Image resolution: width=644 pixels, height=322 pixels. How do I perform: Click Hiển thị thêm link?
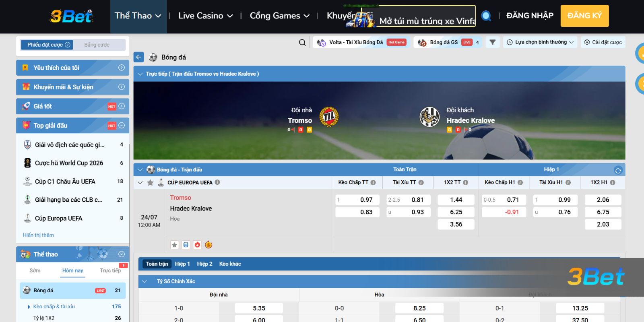[x=38, y=235]
